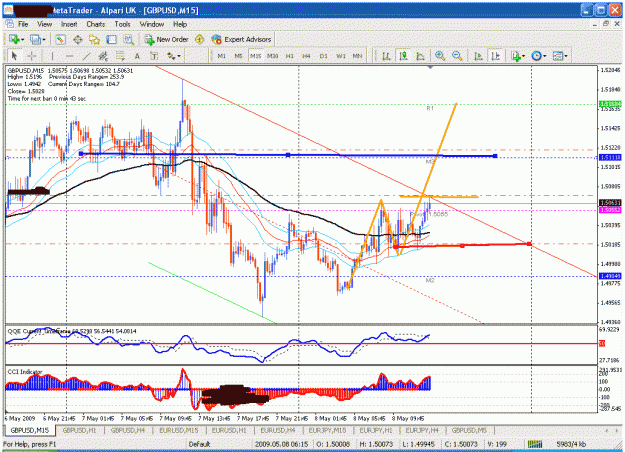Toggle the Terminal window icon
The width and height of the screenshot is (625, 452).
tap(111, 39)
